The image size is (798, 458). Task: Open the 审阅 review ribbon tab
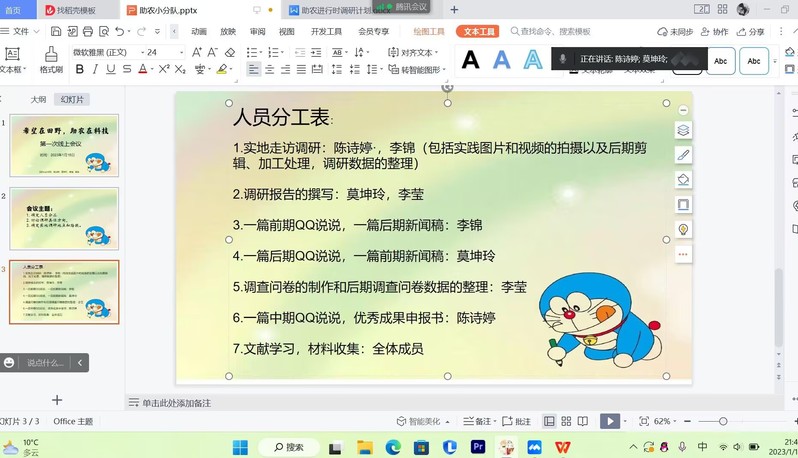(258, 32)
